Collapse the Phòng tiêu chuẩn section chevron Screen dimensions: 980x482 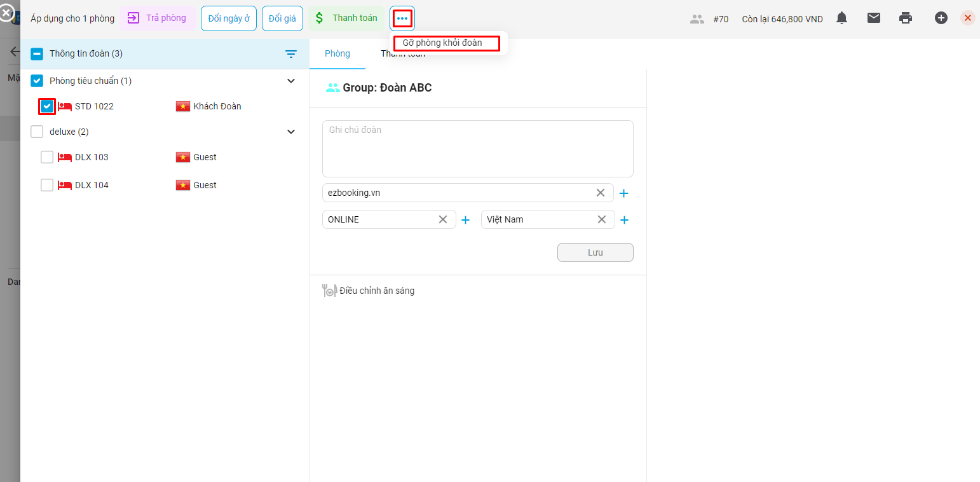pos(291,81)
